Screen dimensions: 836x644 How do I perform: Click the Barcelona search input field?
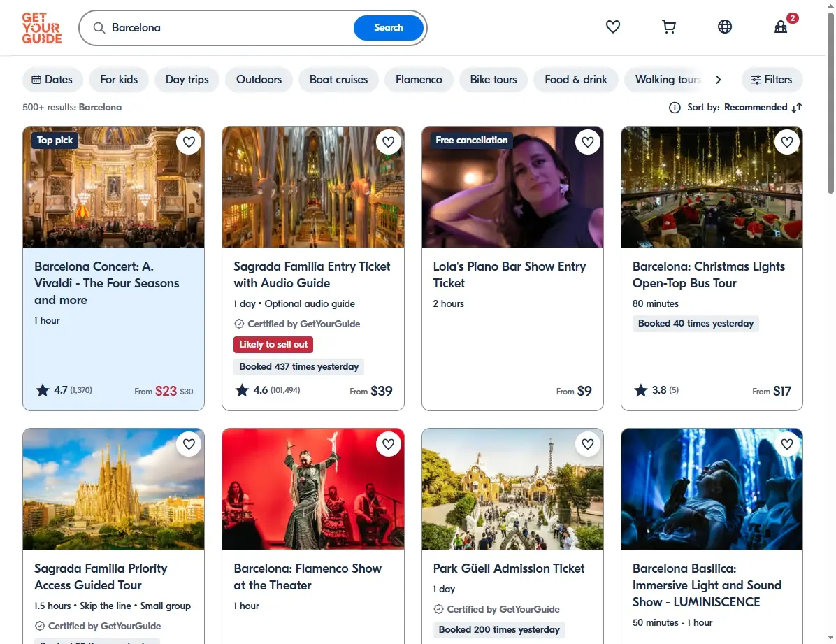point(229,28)
